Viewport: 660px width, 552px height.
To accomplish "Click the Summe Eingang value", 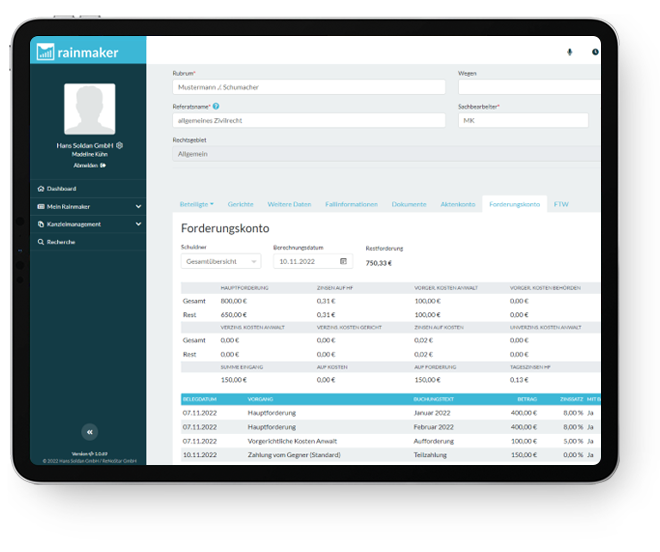I will 234,380.
